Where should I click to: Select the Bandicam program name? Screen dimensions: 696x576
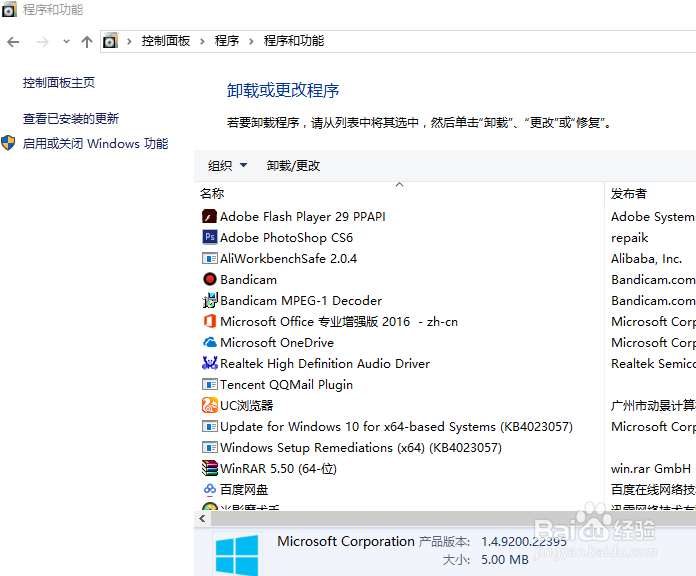pos(249,280)
